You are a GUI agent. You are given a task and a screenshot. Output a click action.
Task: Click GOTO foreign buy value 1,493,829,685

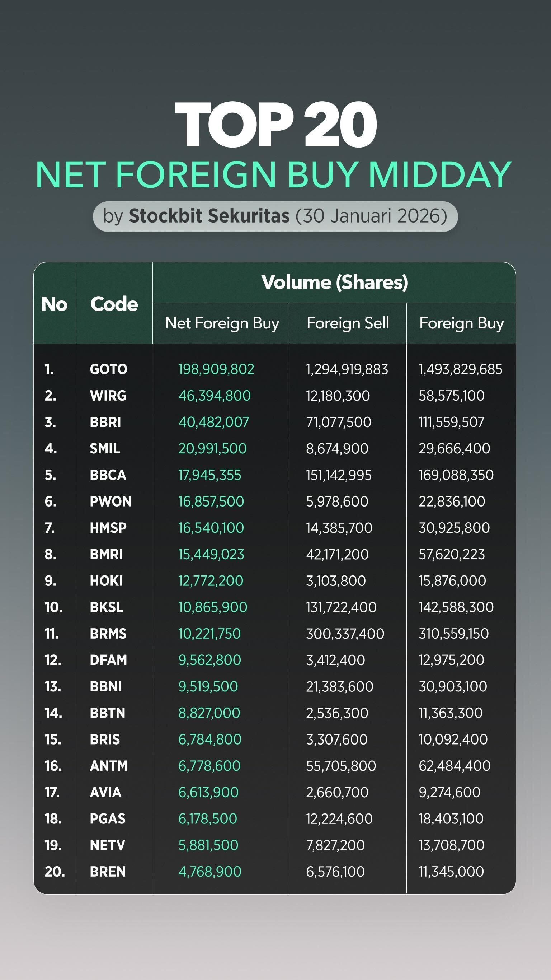460,369
